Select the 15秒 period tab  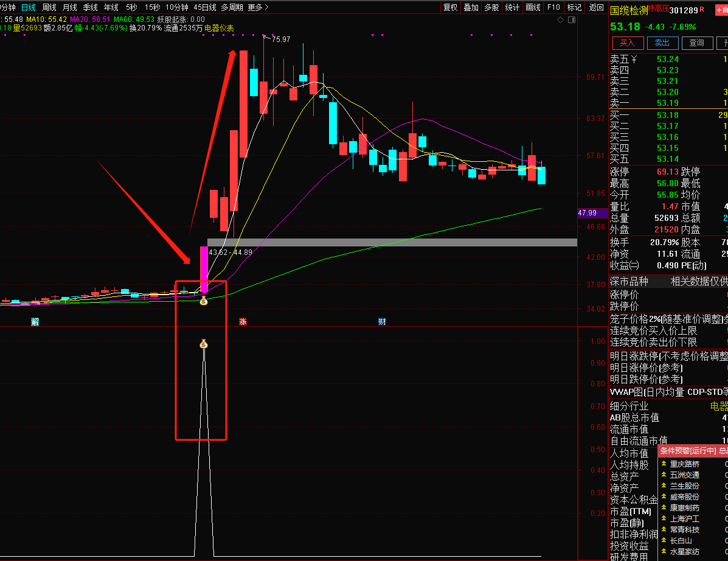(x=152, y=7)
